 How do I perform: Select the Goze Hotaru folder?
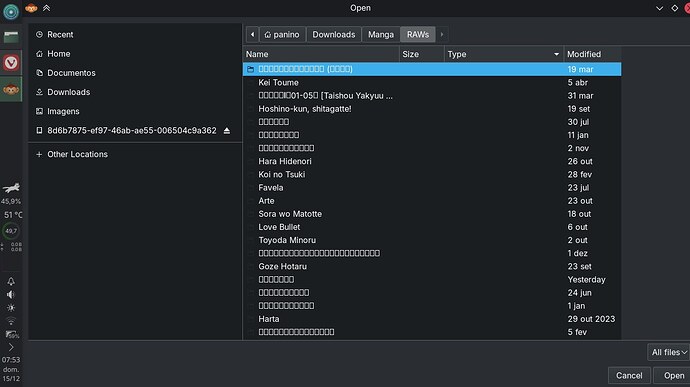(432, 266)
